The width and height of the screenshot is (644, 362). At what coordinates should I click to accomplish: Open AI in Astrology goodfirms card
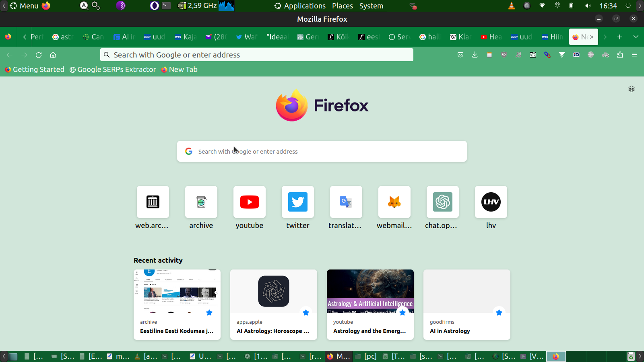pyautogui.click(x=467, y=304)
